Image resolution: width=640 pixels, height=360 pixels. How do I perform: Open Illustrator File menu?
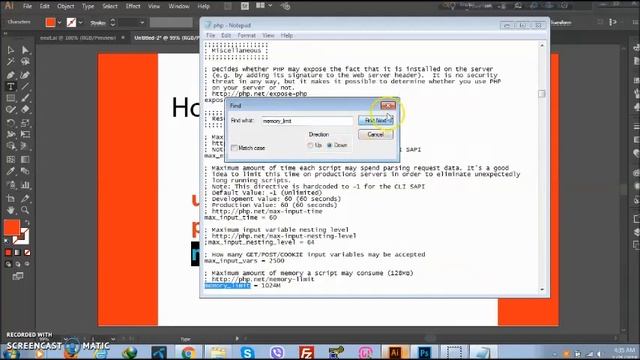tap(27, 6)
